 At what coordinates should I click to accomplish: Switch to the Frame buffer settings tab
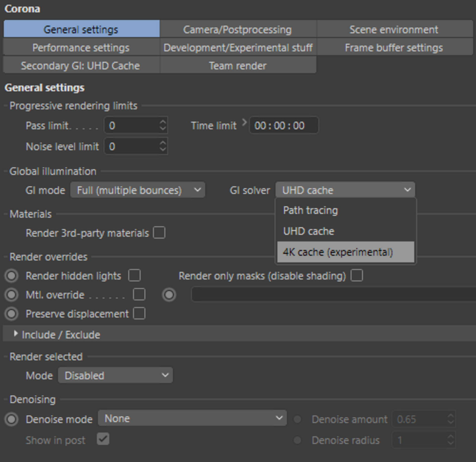coord(395,47)
